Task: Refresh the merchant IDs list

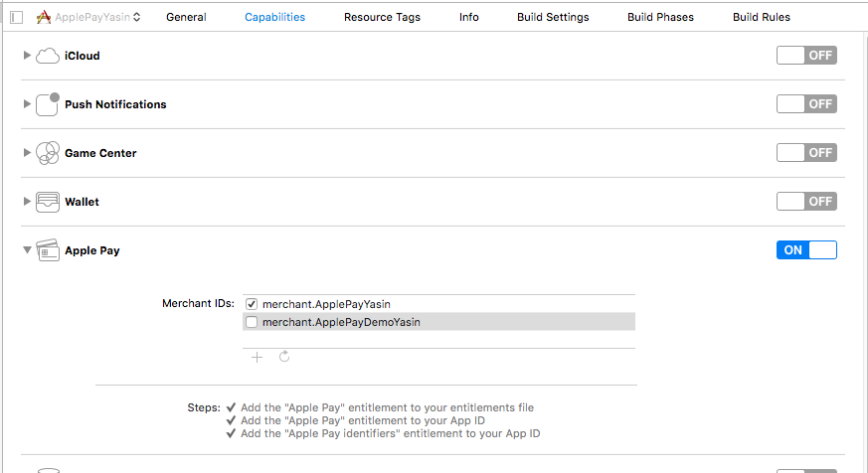Action: pos(284,357)
